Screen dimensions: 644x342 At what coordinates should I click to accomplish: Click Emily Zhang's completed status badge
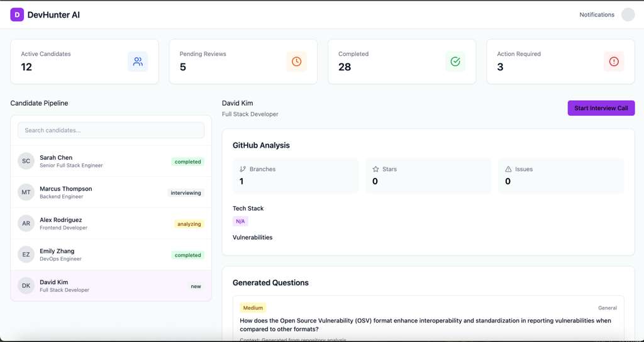(x=187, y=255)
